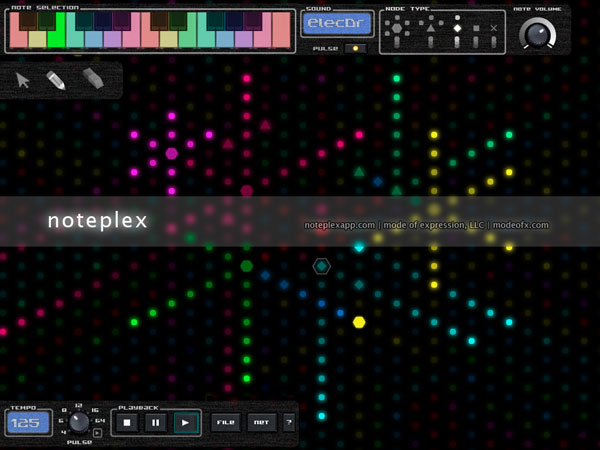Click the small play icon beside the pulse dial

pyautogui.click(x=98, y=433)
